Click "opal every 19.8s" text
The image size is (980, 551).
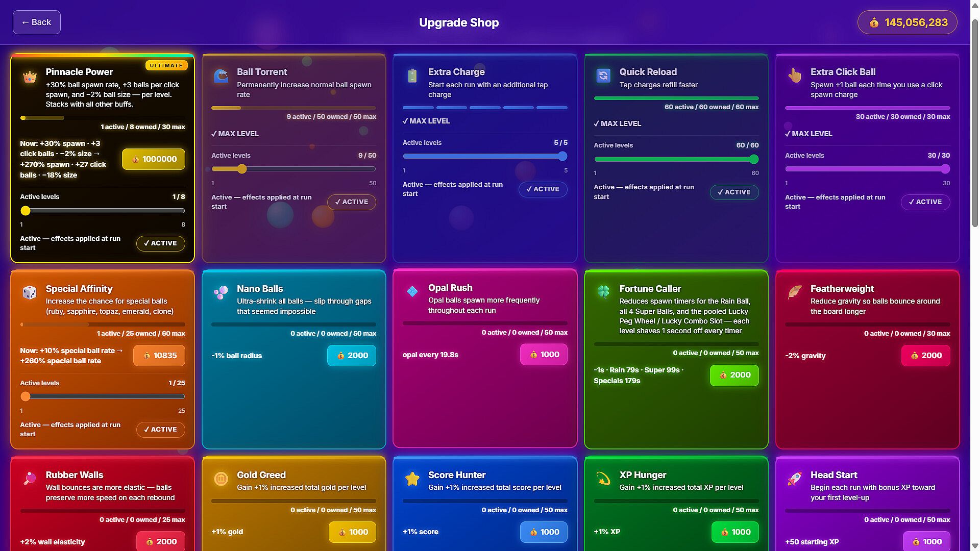pos(430,355)
